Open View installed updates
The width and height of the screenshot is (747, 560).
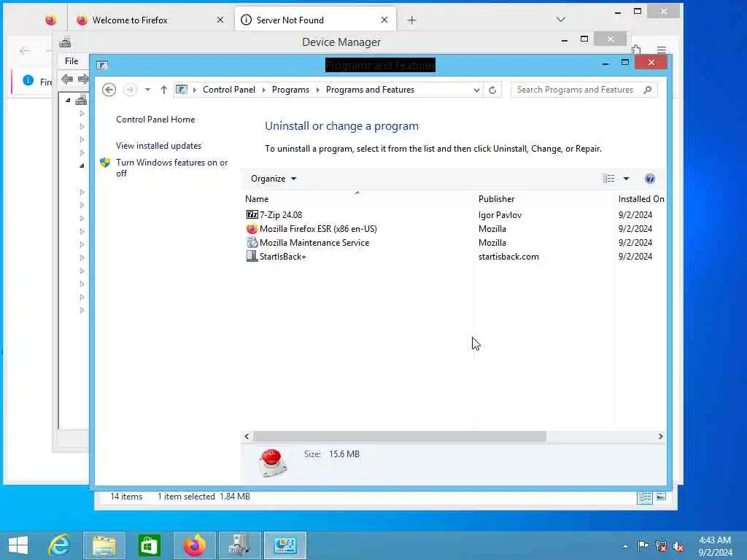[158, 146]
